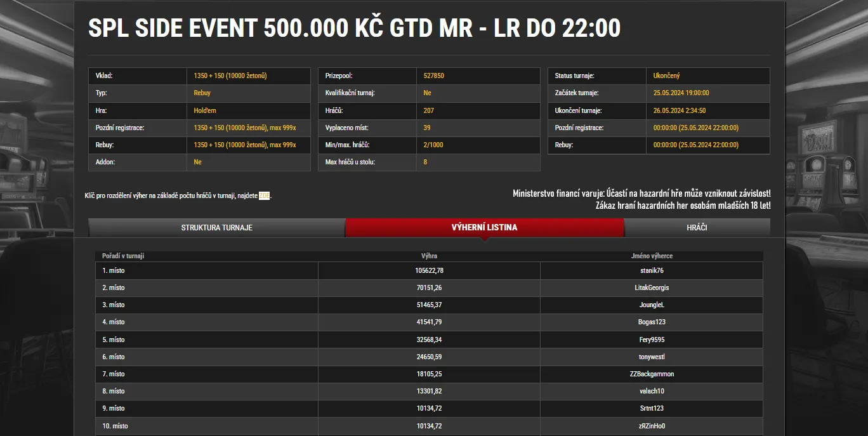Select the player tonywestl

[651, 357]
